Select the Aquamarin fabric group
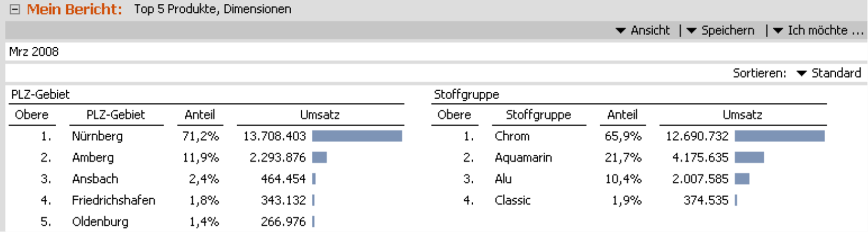Viewport: 868px width, 232px height. click(x=523, y=157)
